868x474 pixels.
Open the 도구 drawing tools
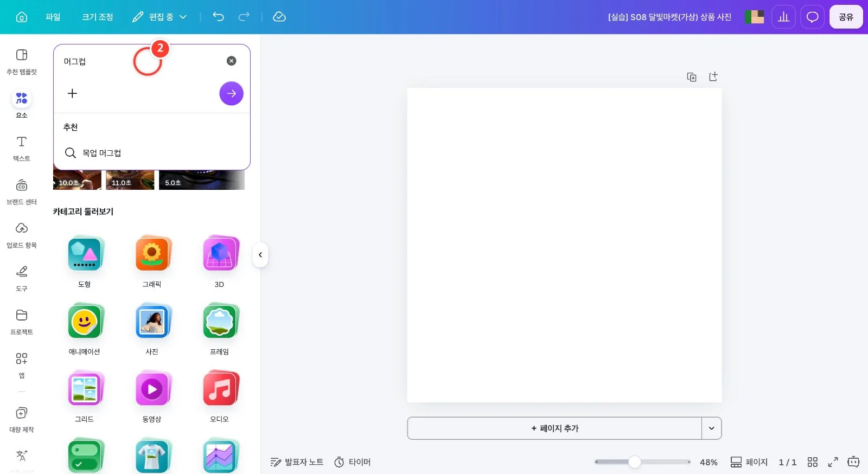22,278
